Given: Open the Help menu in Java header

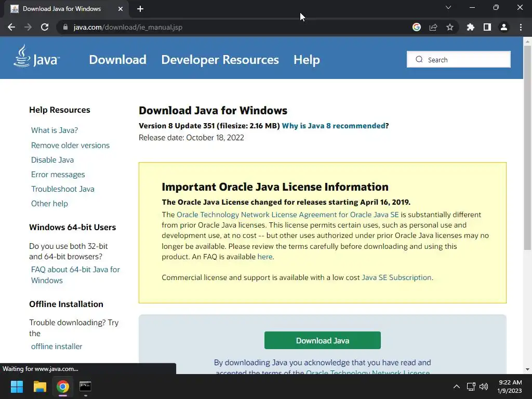Looking at the screenshot, I should pyautogui.click(x=307, y=60).
